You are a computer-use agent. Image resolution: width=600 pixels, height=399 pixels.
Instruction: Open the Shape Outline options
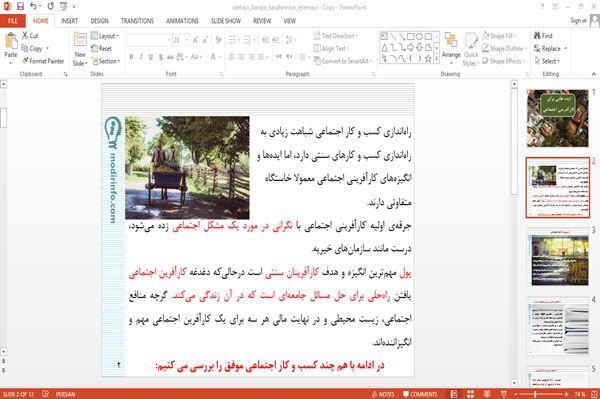coord(504,48)
